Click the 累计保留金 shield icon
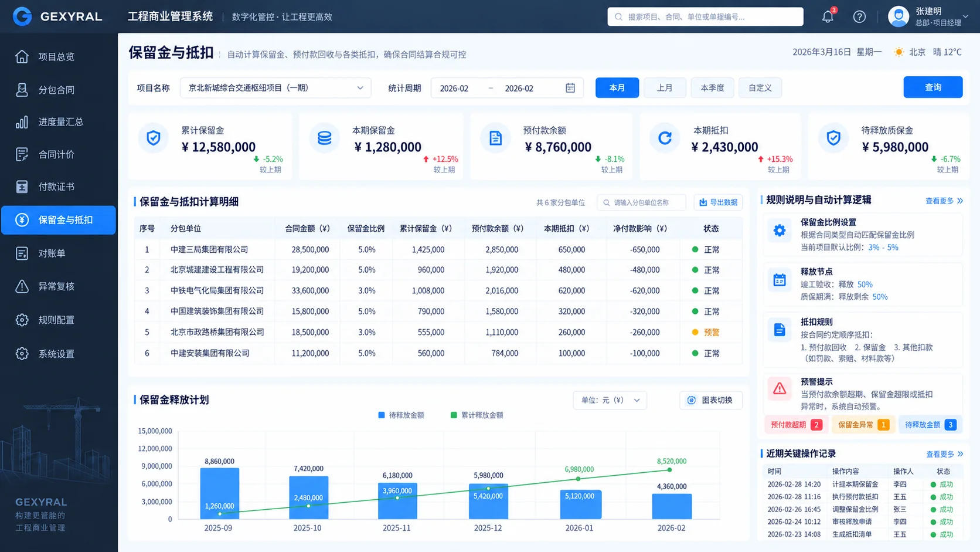Screen dimensions: 980x552 click(x=154, y=138)
